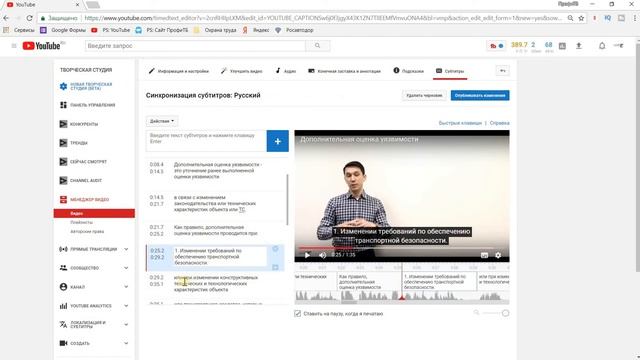Open Подсказки tab

pyautogui.click(x=409, y=71)
